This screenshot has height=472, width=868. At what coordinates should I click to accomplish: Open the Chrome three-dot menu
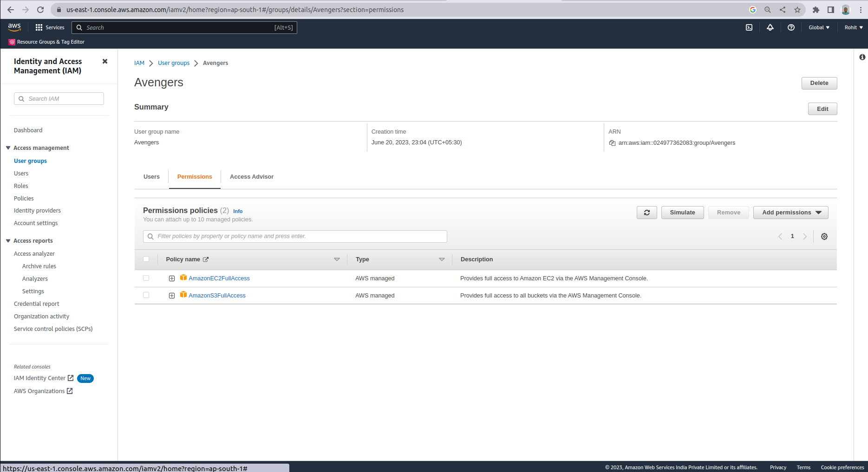(861, 10)
